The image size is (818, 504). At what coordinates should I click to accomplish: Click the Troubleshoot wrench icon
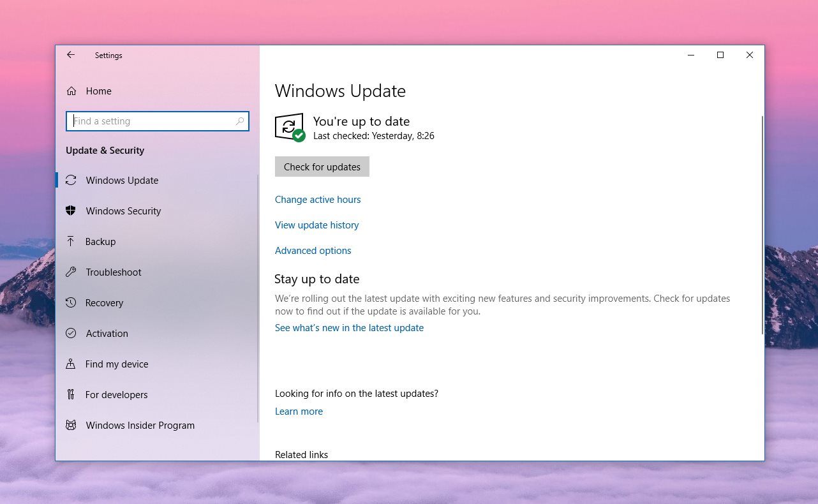(x=71, y=272)
